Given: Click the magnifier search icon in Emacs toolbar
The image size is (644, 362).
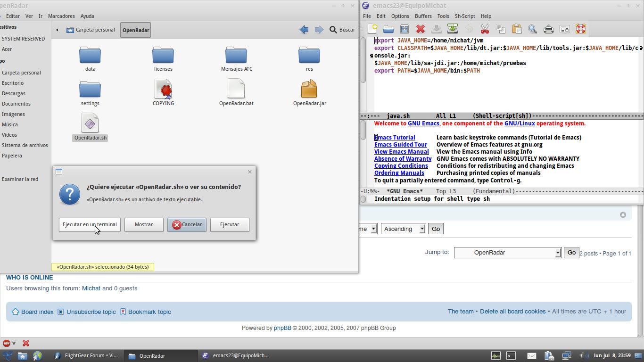Looking at the screenshot, I should tap(533, 29).
